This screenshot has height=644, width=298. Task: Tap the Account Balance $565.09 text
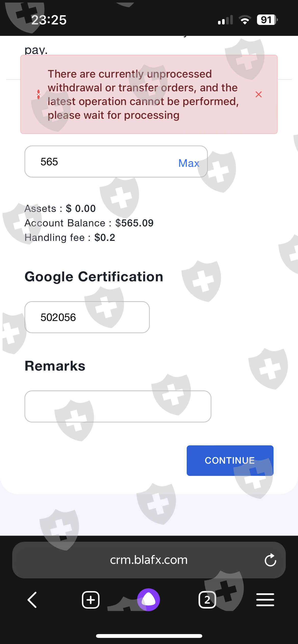[89, 223]
